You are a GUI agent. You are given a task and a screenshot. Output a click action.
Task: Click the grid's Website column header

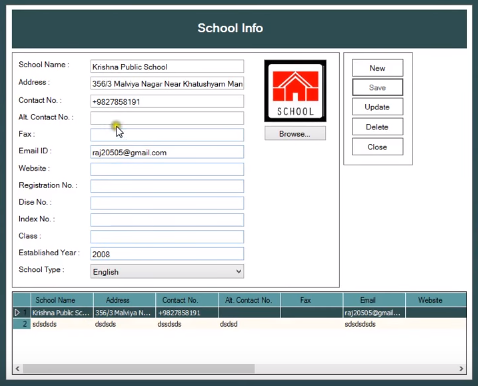coord(436,300)
